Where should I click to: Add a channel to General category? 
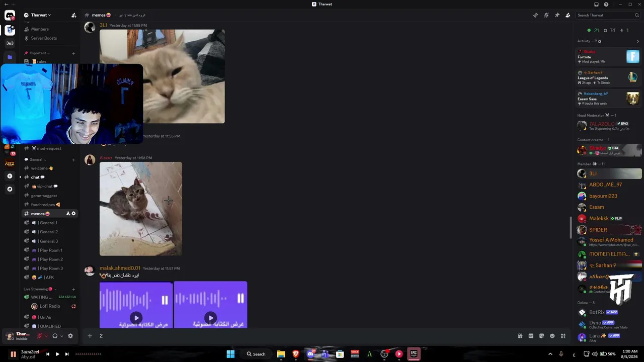[73, 160]
